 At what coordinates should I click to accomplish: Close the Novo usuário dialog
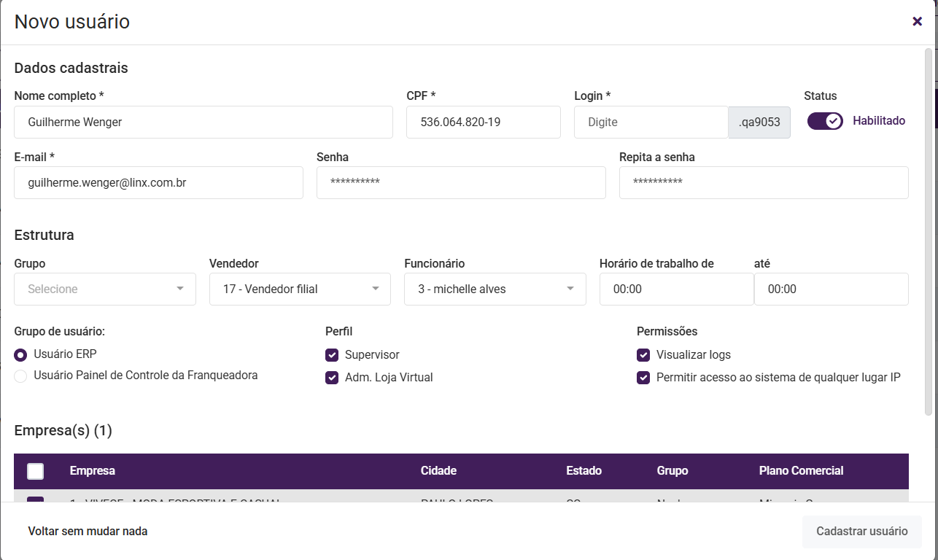tap(917, 21)
